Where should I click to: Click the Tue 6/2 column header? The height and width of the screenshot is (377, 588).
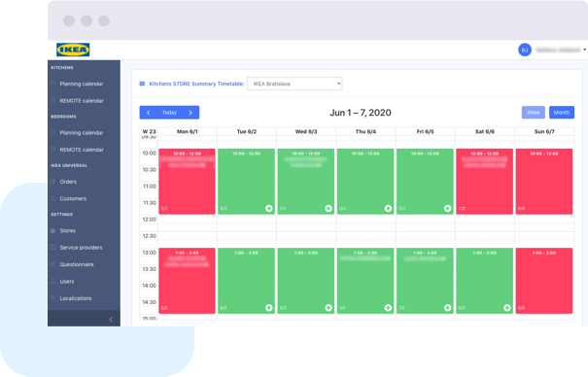tap(247, 131)
